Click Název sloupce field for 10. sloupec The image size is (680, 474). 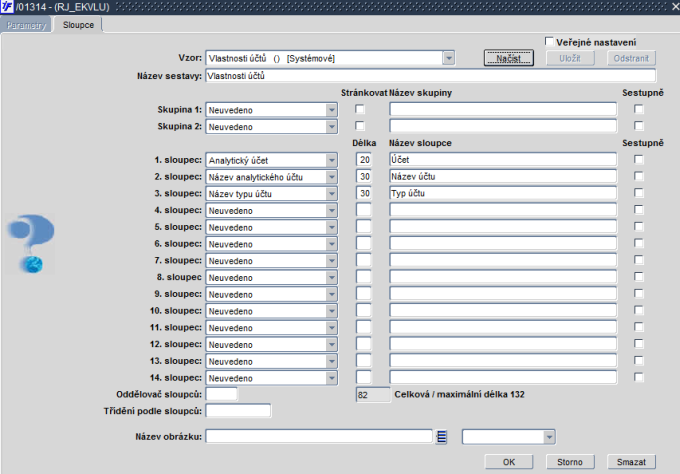click(503, 311)
